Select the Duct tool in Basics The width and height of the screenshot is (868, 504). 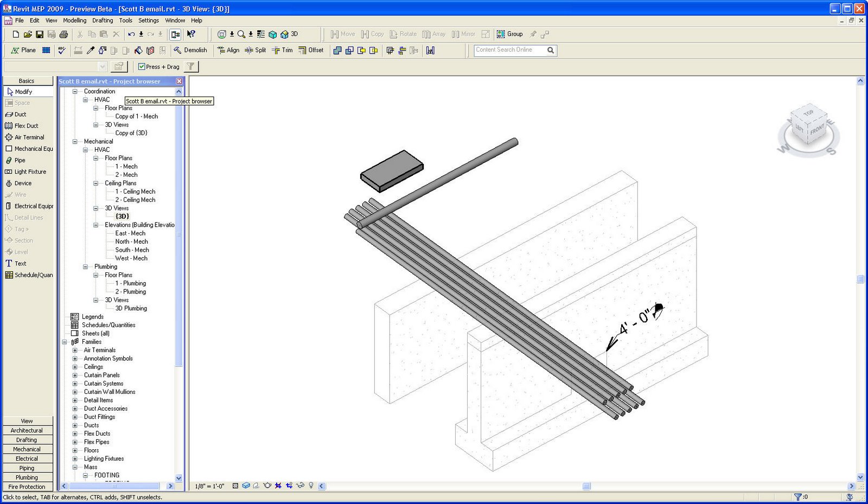(16, 114)
